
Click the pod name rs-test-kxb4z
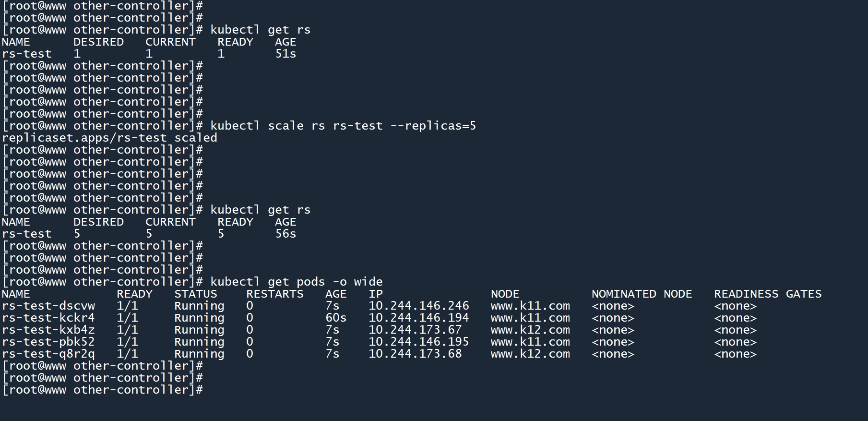click(48, 330)
